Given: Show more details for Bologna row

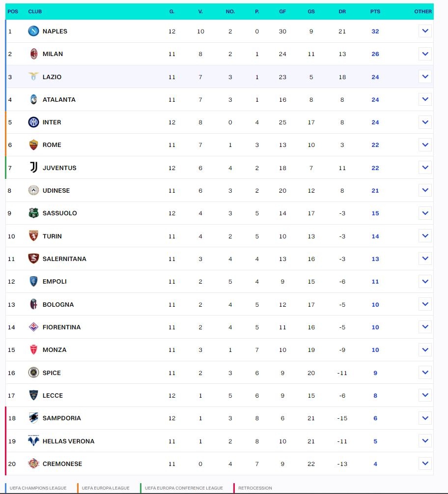Looking at the screenshot, I should click(x=425, y=304).
